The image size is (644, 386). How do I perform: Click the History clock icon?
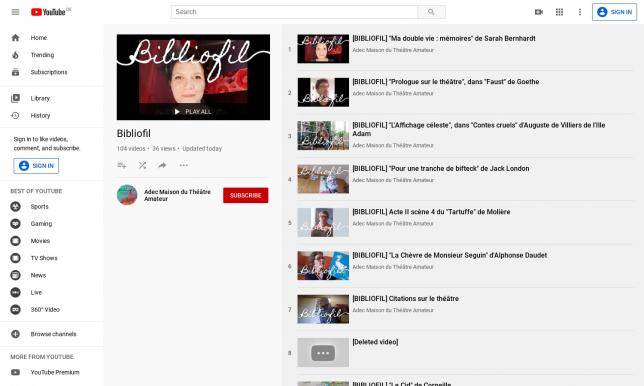point(15,116)
